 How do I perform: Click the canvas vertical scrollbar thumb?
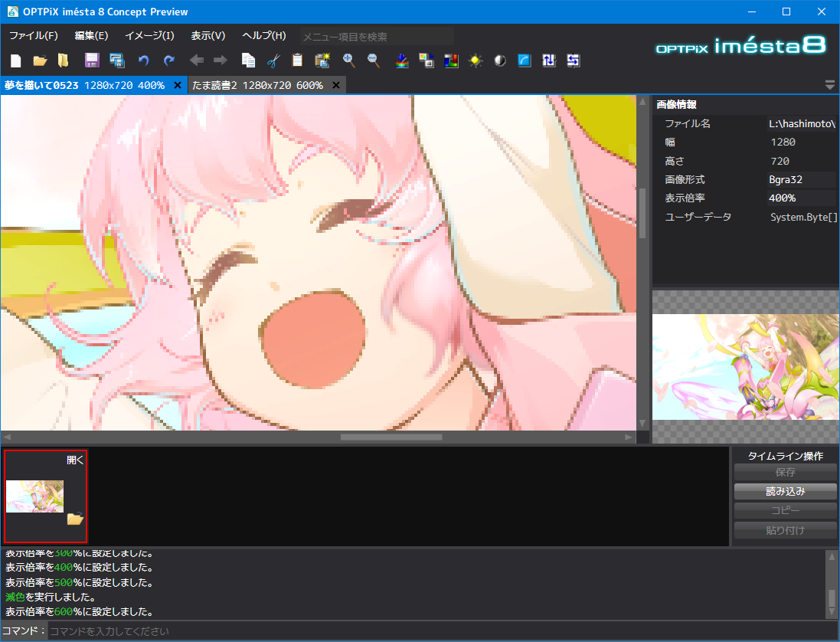[x=643, y=213]
